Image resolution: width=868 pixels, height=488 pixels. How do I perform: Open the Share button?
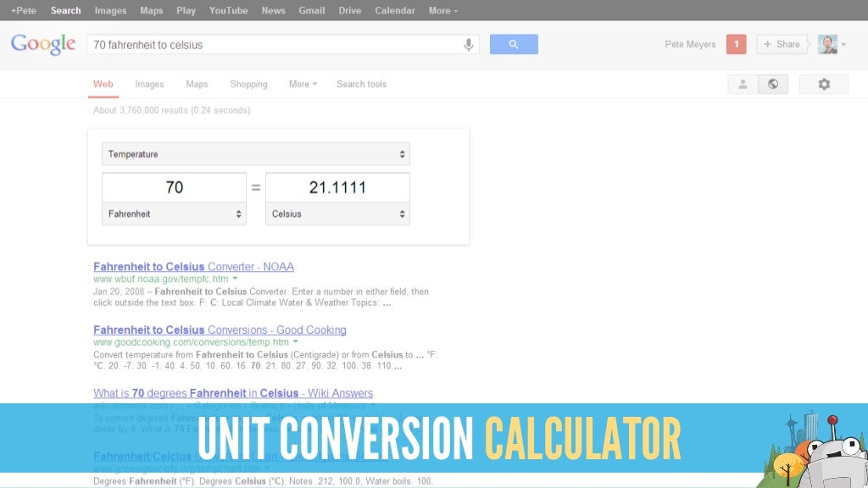pos(782,44)
